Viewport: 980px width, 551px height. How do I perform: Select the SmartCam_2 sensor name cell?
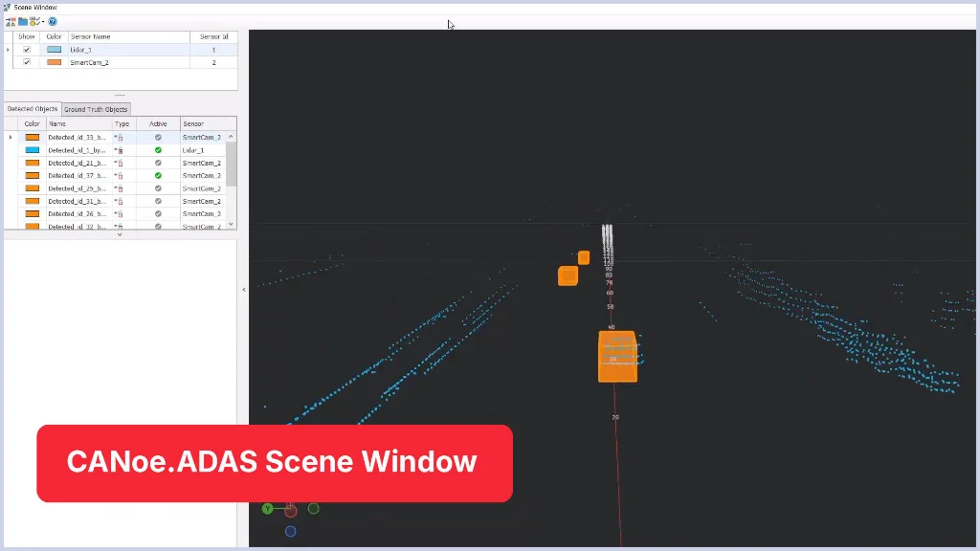tap(129, 62)
